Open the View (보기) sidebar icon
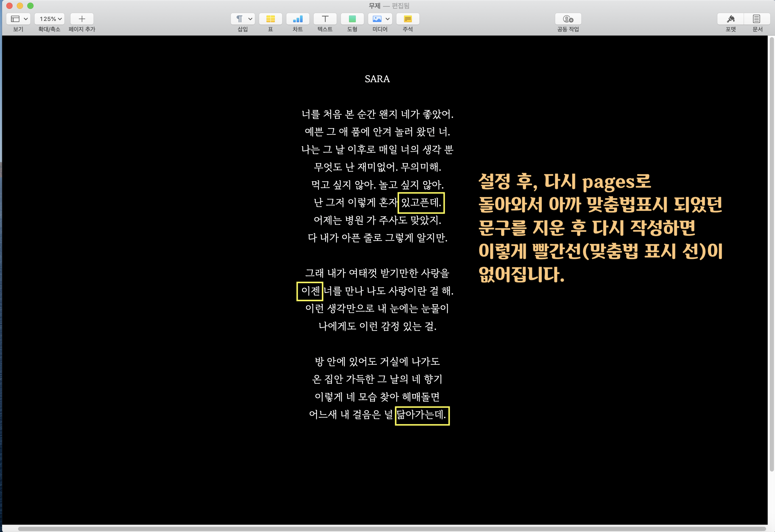Screen dimensions: 775x532 click(15, 19)
